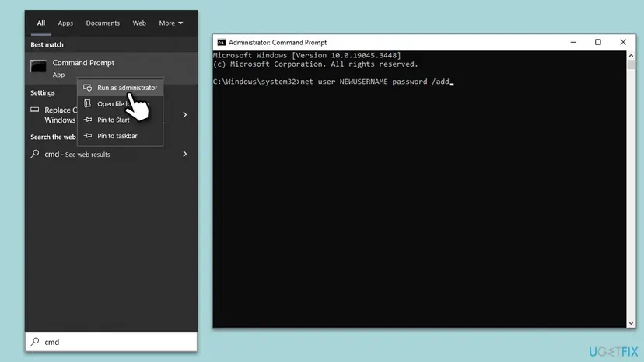Click the scroll down arrow in Command Prompt
Image resolution: width=644 pixels, height=362 pixels.
click(631, 323)
